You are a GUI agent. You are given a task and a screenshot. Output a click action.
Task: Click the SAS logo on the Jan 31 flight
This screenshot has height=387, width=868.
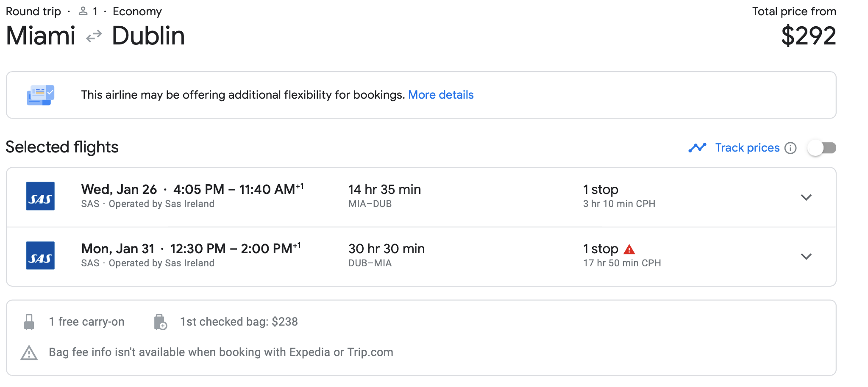click(40, 255)
